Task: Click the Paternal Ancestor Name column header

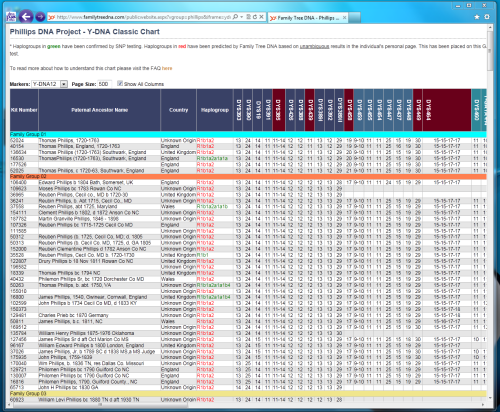Action: pos(99,110)
